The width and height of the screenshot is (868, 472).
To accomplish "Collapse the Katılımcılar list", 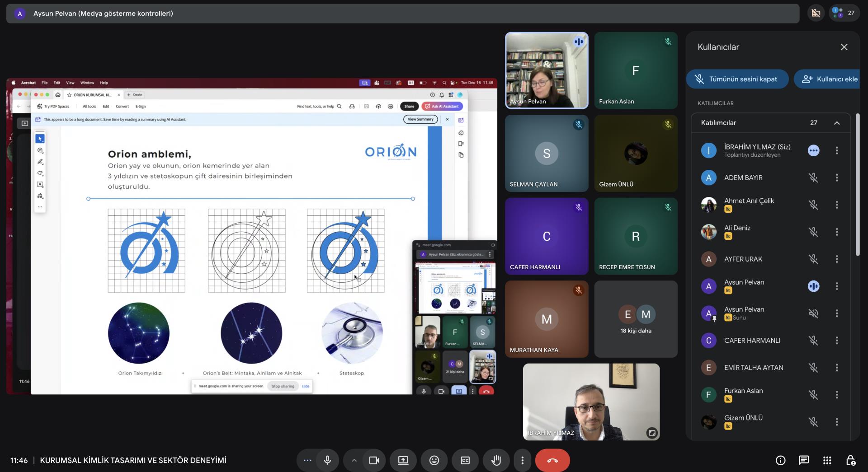I will [837, 123].
